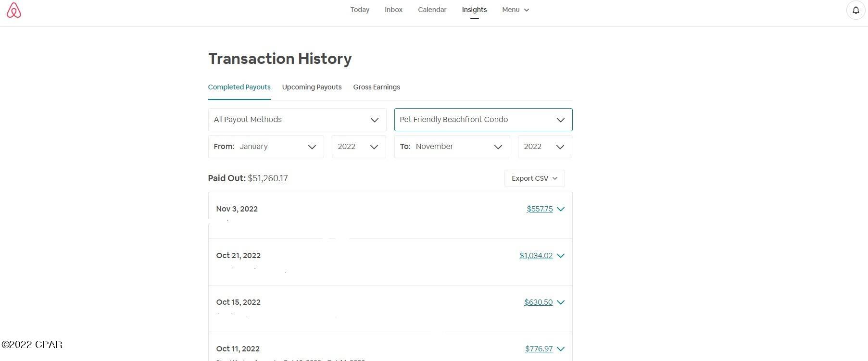
Task: Expand the Oct 15, 2022 payout chevron
Action: coord(561,302)
